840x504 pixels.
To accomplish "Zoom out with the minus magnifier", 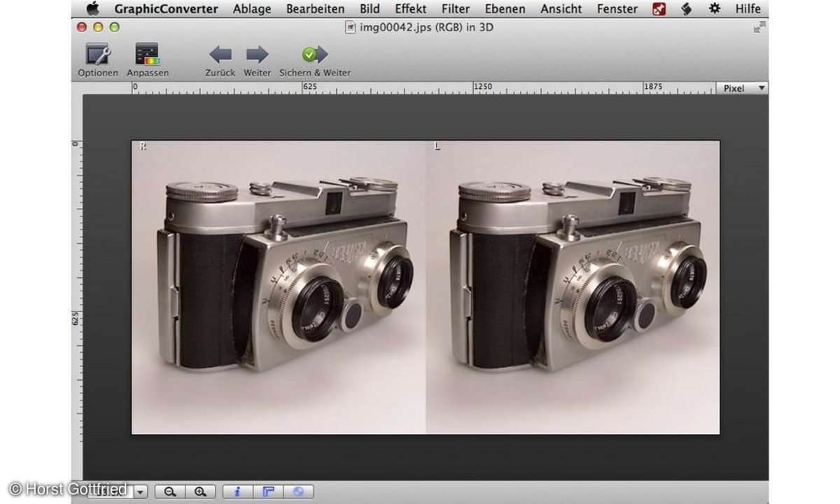I will pos(169,491).
